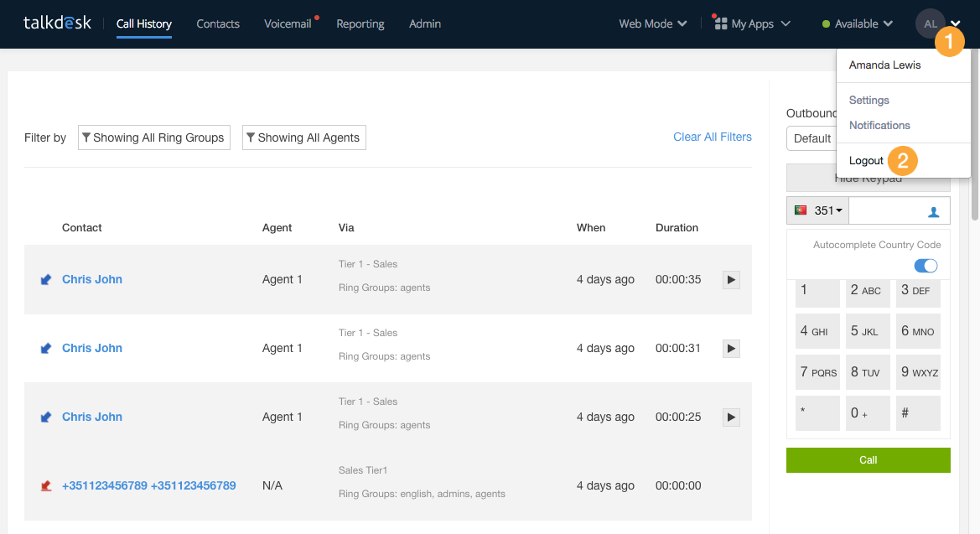Dial keypad digit 0 +
980x534 pixels.
(868, 413)
